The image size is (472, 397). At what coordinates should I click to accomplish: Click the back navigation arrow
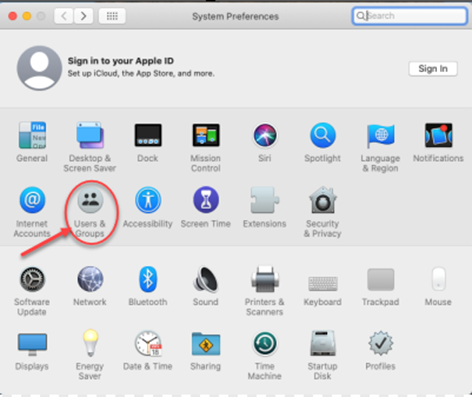point(64,16)
